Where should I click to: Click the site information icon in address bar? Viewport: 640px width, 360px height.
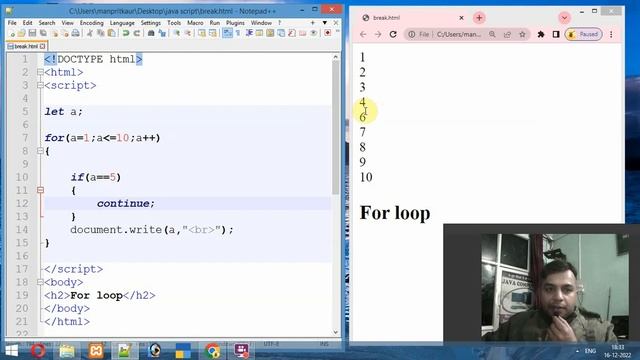tap(411, 34)
